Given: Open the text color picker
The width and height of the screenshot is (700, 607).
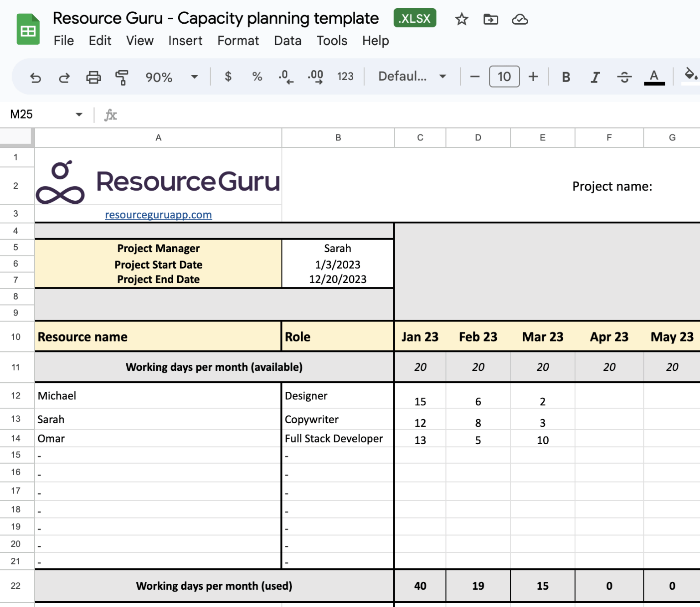Looking at the screenshot, I should 654,77.
